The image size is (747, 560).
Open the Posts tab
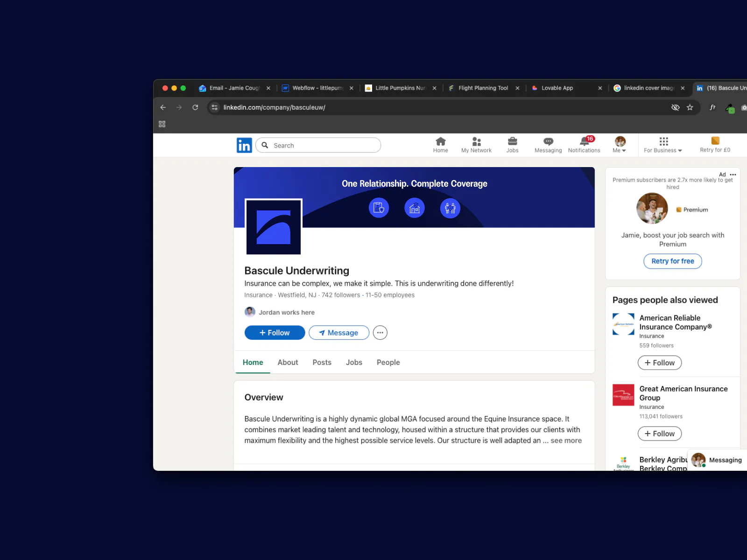point(322,363)
